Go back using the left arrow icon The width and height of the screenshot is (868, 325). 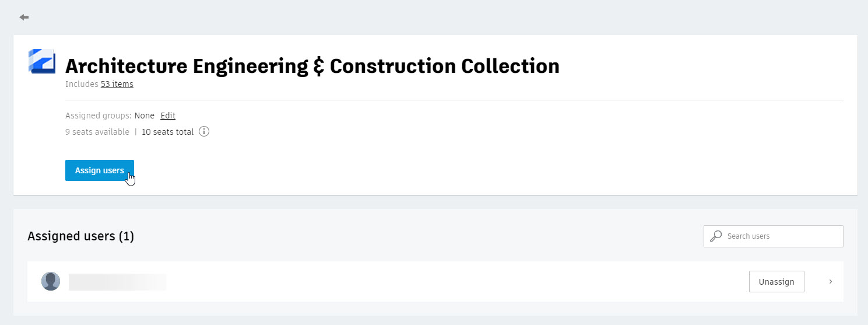tap(24, 18)
